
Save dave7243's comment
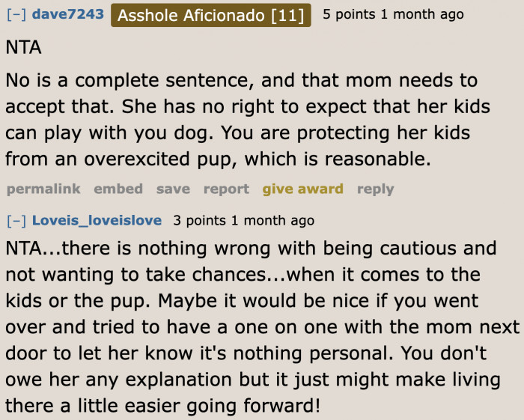(x=173, y=189)
